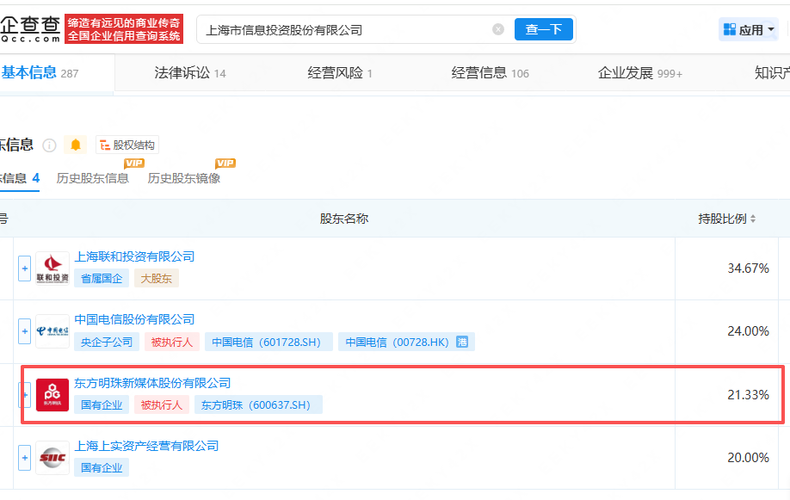
Task: Select 历史股东镜像 sub-tab
Action: pyautogui.click(x=184, y=178)
